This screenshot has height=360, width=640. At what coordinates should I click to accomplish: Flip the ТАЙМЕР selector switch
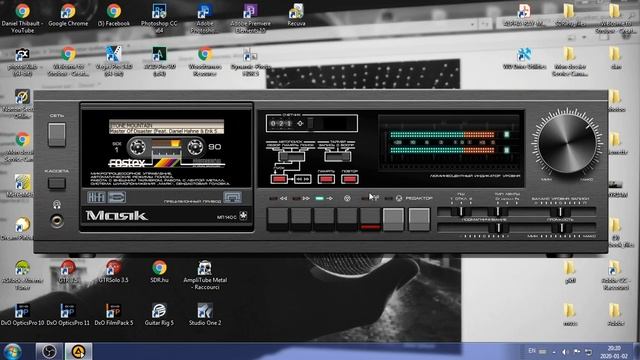click(338, 157)
